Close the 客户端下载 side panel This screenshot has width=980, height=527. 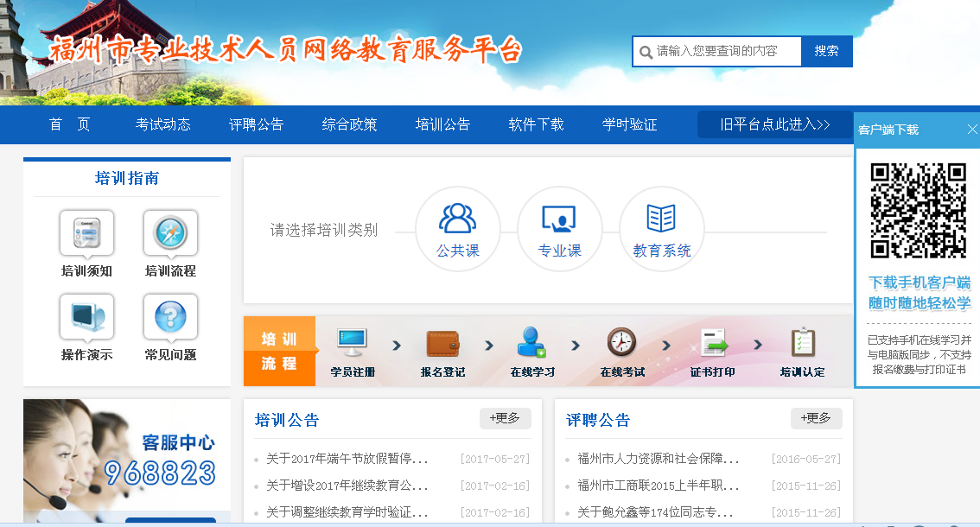click(972, 130)
